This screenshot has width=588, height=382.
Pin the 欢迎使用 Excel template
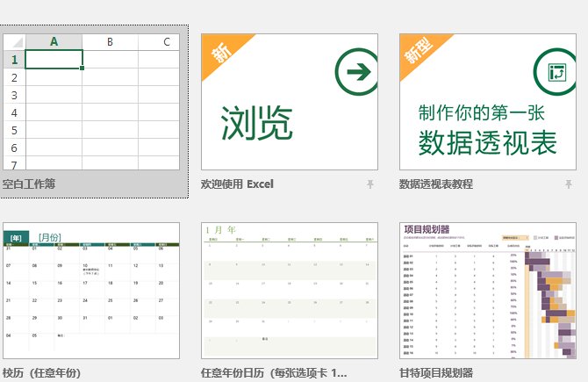pos(369,184)
